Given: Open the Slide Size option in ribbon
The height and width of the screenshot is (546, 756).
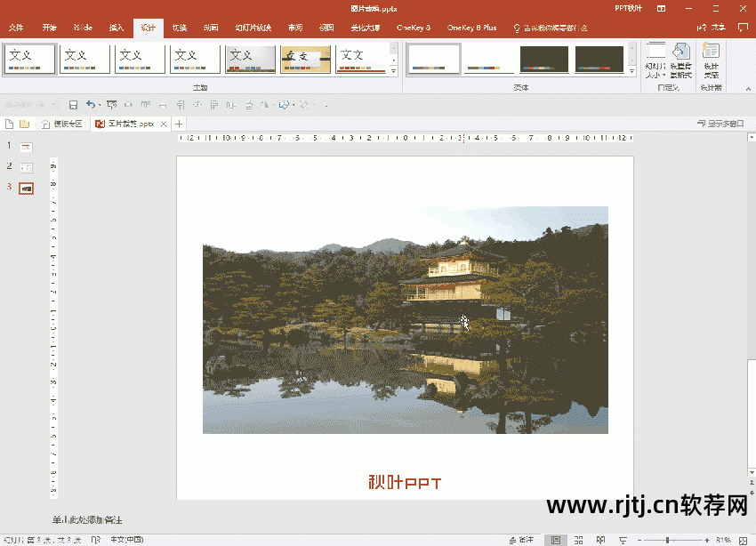Looking at the screenshot, I should click(x=655, y=60).
